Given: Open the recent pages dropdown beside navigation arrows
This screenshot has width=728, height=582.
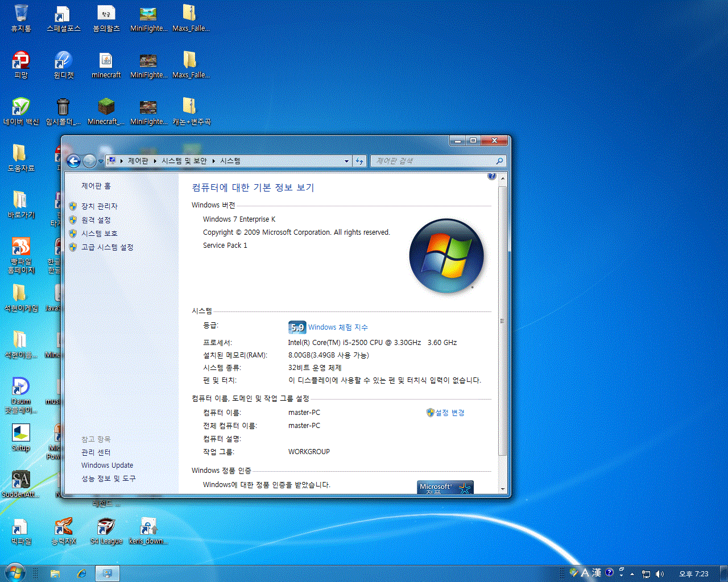Looking at the screenshot, I should point(101,161).
